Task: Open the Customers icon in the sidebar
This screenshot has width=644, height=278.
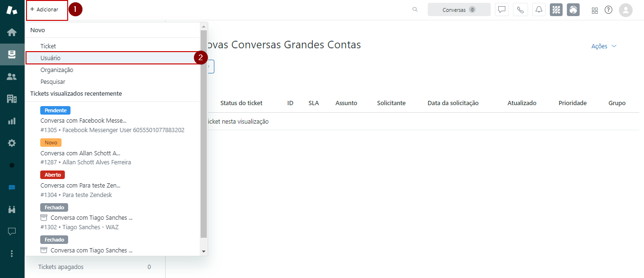Action: coord(12,77)
